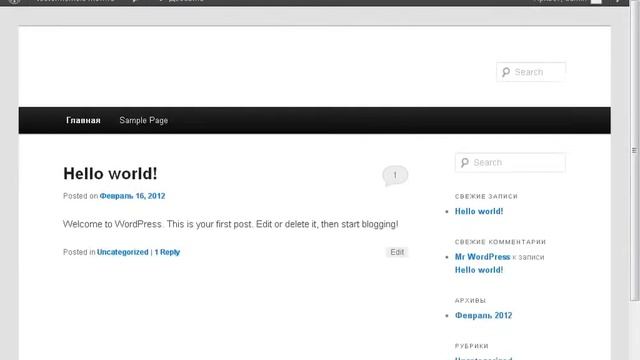Click the header Search field above the navigation bar

pyautogui.click(x=531, y=72)
